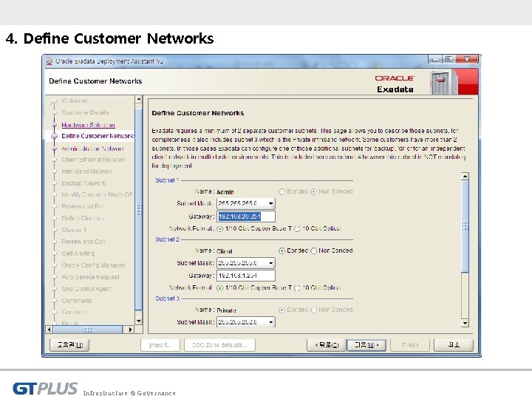This screenshot has width=532, height=399.
Task: Select Subnet 1 Non Bonded radio button
Action: click(x=313, y=191)
